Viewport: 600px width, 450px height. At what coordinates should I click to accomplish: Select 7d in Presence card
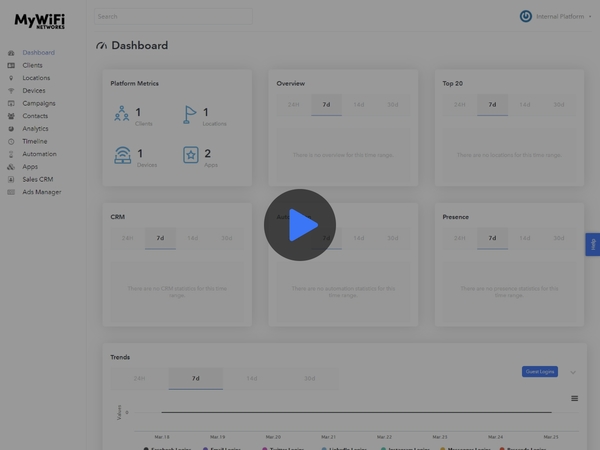492,238
